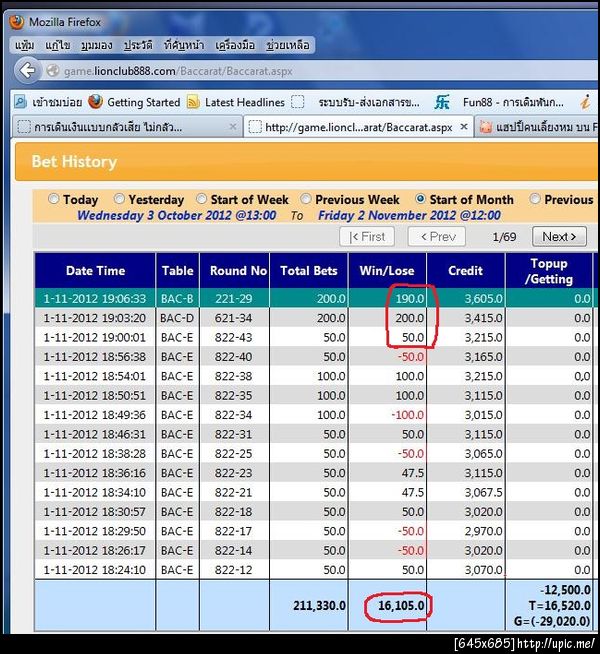
Task: Click the 1-11-2012 19:00:01 date cell
Action: coord(95,337)
